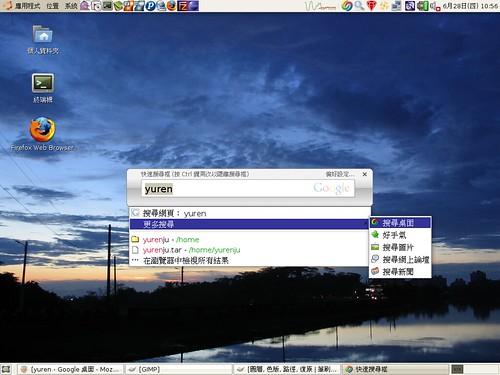Expand the 更多搜尋 (more searches) submenu
Viewport: 500px width, 375px height.
point(250,224)
